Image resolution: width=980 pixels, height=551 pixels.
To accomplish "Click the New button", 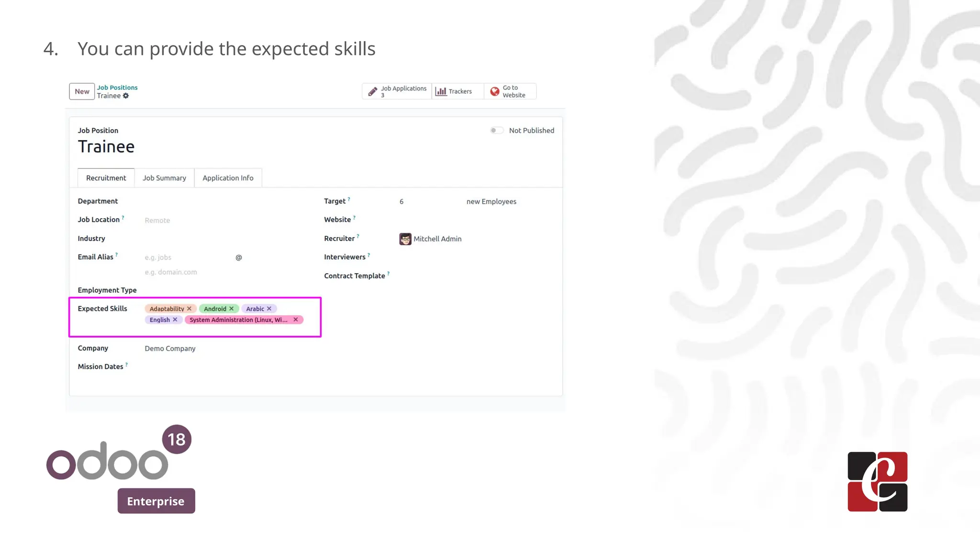I will pyautogui.click(x=82, y=91).
